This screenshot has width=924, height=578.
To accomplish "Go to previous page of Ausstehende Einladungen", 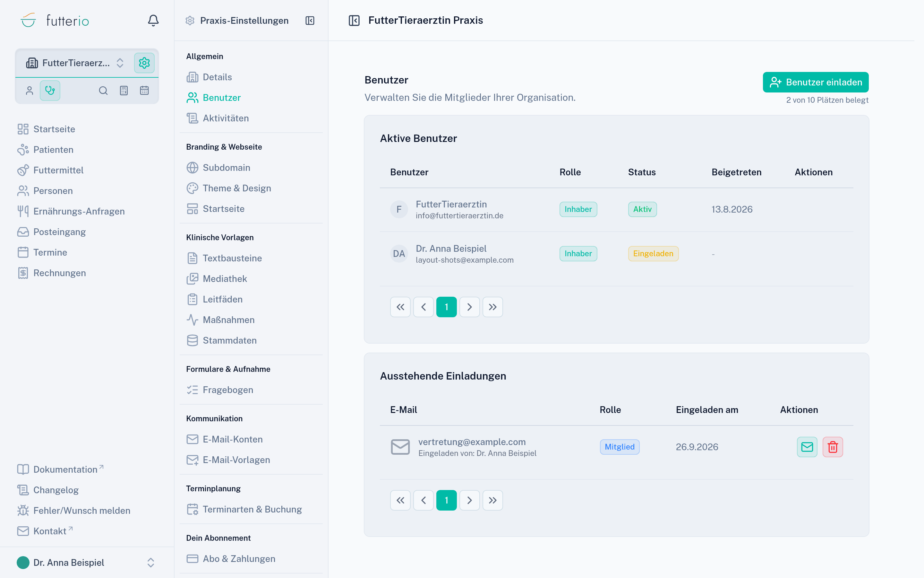I will pyautogui.click(x=424, y=500).
